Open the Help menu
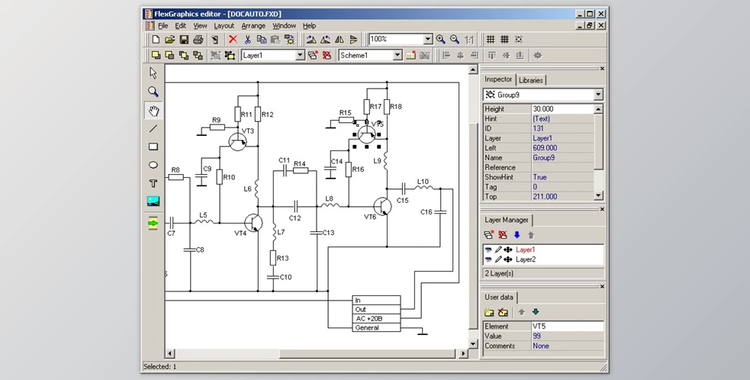The image size is (750, 380). click(x=309, y=26)
